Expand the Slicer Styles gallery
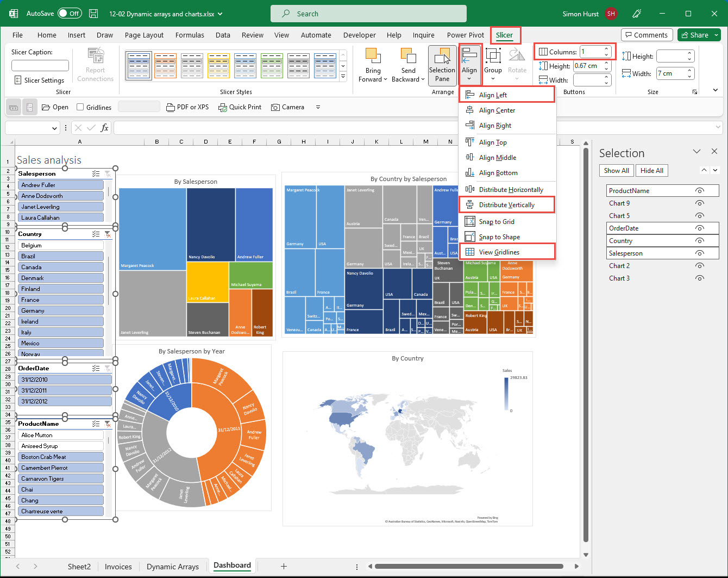The height and width of the screenshot is (578, 728). point(343,77)
